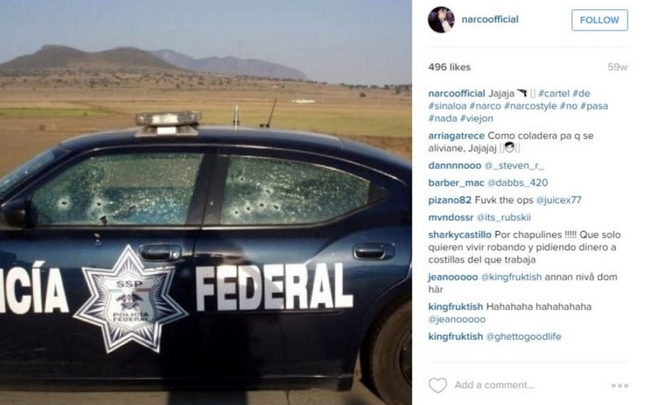Click the police car post photo
Image resolution: width=660 pixels, height=405 pixels.
tap(206, 202)
